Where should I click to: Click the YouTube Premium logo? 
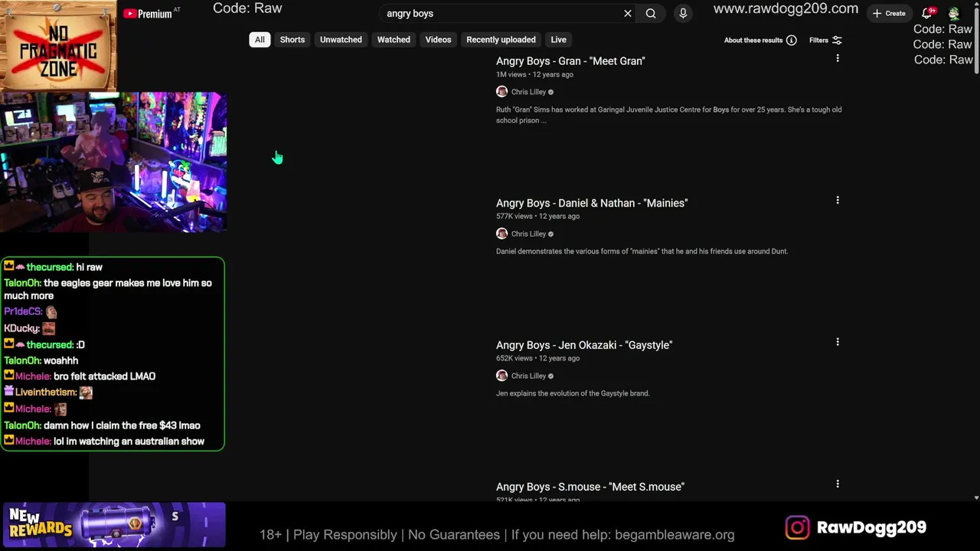tap(147, 13)
